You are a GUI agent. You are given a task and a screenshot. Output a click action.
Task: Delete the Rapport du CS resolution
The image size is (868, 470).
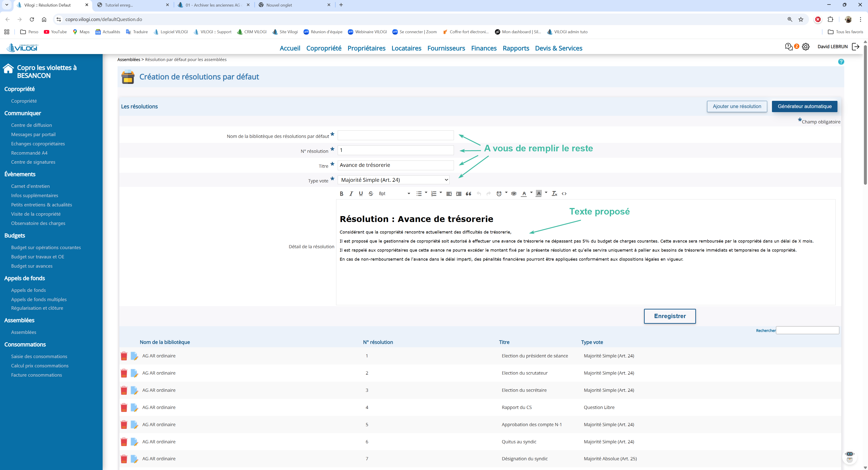[124, 407]
